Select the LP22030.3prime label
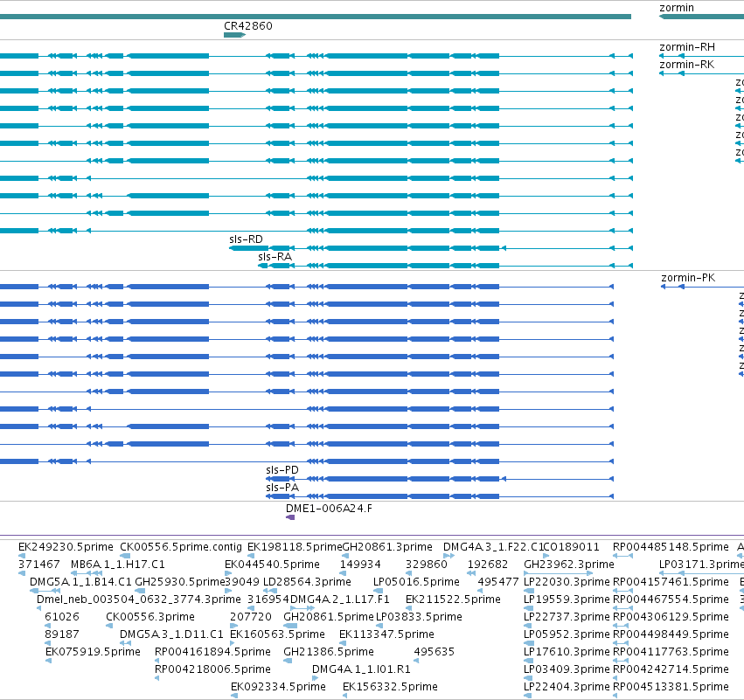The width and height of the screenshot is (744, 700). tap(567, 581)
